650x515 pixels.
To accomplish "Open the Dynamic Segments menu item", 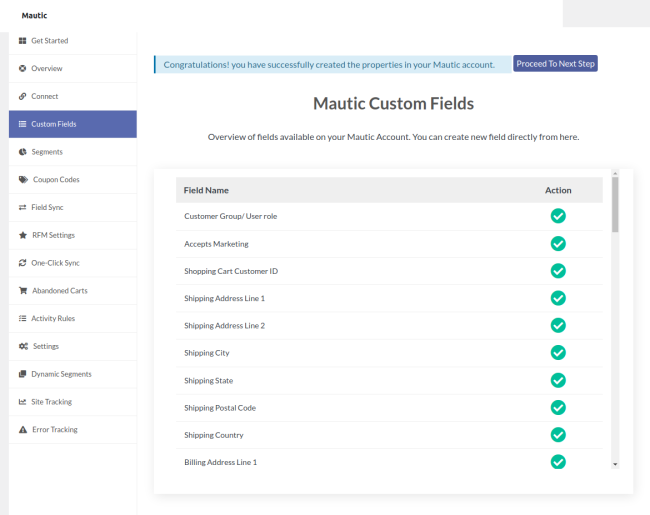I will [61, 374].
